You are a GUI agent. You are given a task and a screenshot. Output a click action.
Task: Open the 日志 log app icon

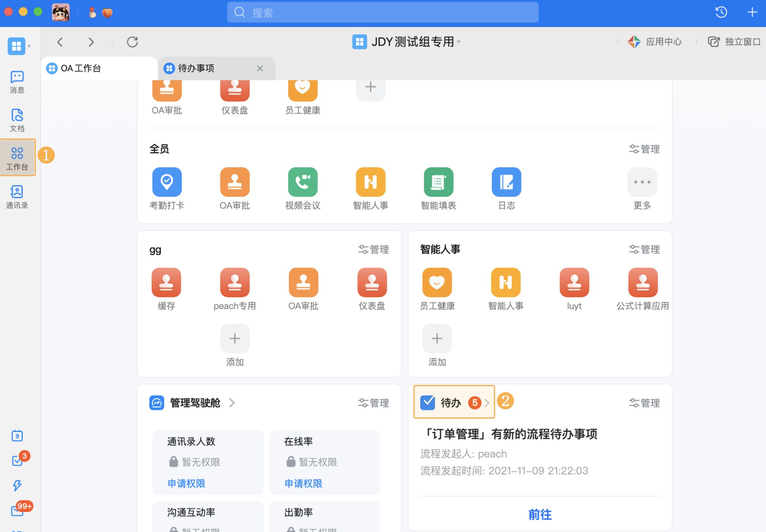(506, 182)
